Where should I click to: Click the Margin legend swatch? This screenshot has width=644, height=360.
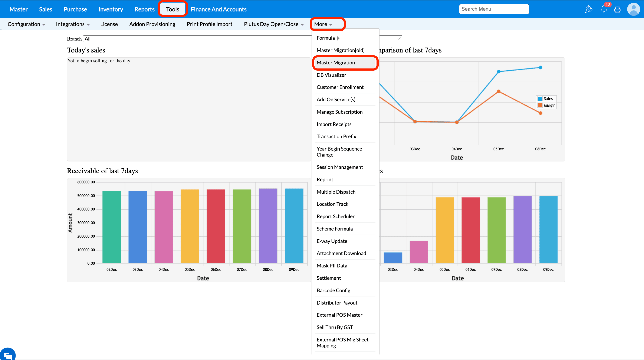[x=540, y=105]
